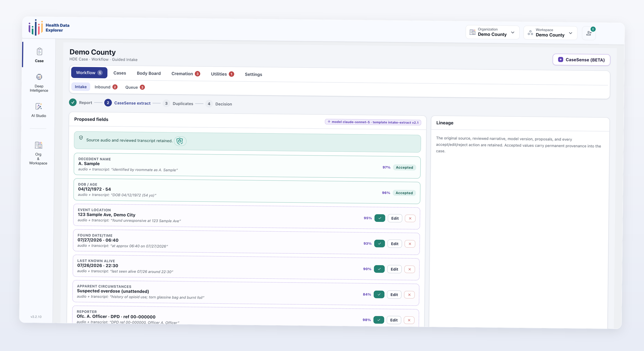Reject the Reporter field proposal
Image resolution: width=644 pixels, height=351 pixels.
pyautogui.click(x=409, y=320)
